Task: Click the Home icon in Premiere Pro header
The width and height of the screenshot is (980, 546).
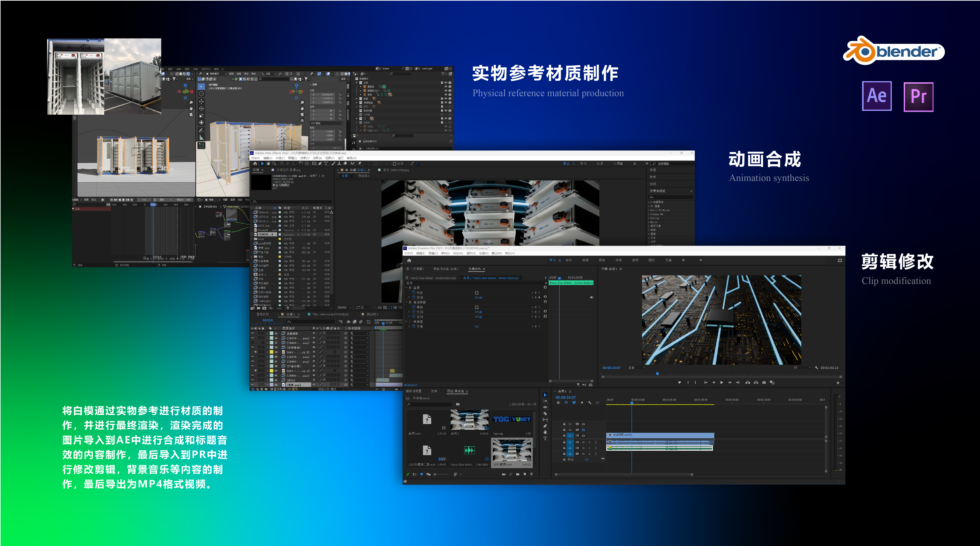Action: pos(409,260)
